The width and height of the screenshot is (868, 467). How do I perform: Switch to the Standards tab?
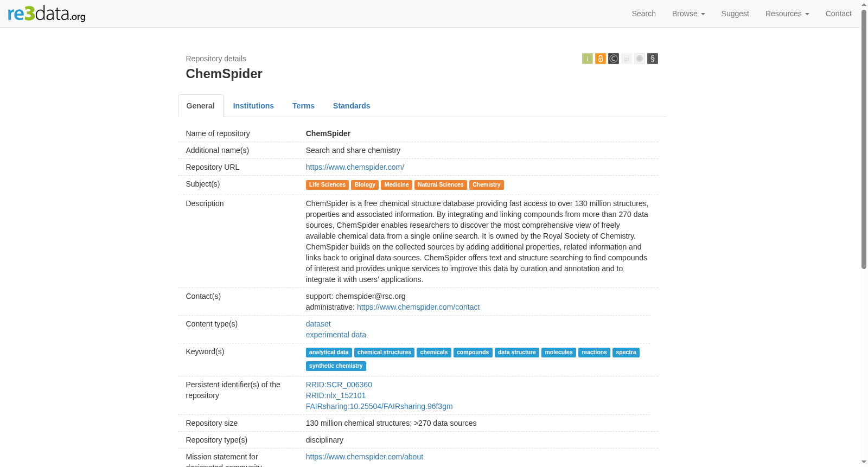352,106
